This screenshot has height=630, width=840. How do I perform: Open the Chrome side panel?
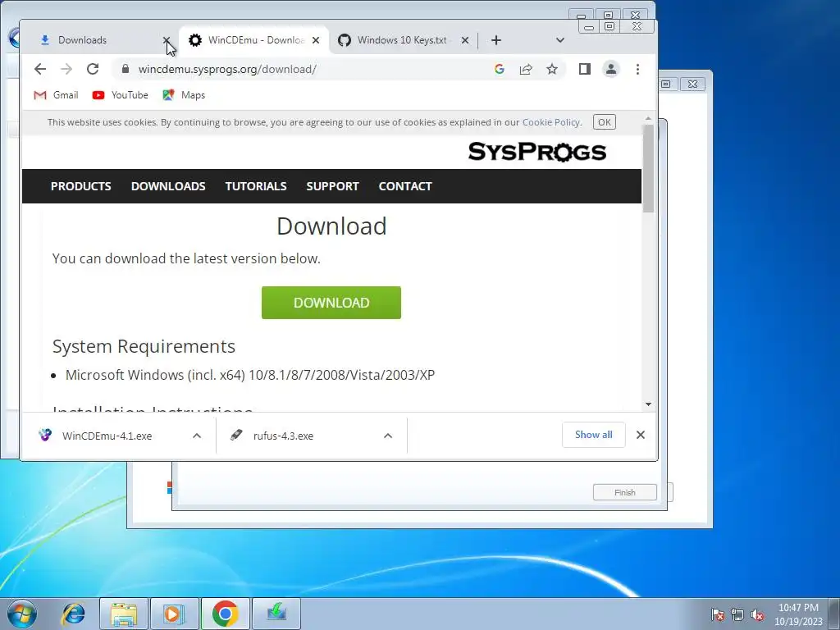click(x=584, y=69)
